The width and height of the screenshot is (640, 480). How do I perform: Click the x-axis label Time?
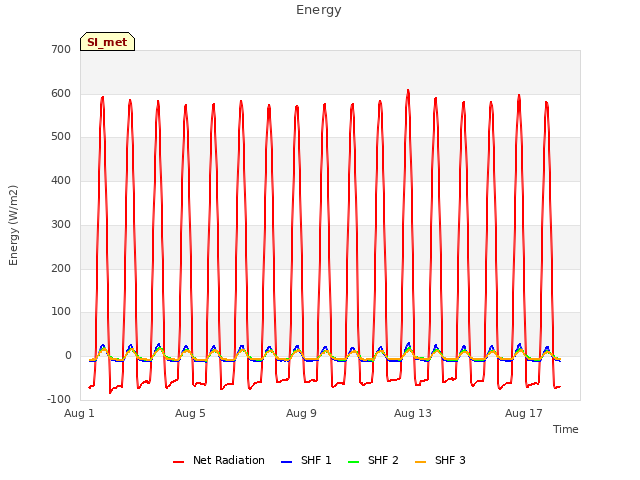[566, 429]
